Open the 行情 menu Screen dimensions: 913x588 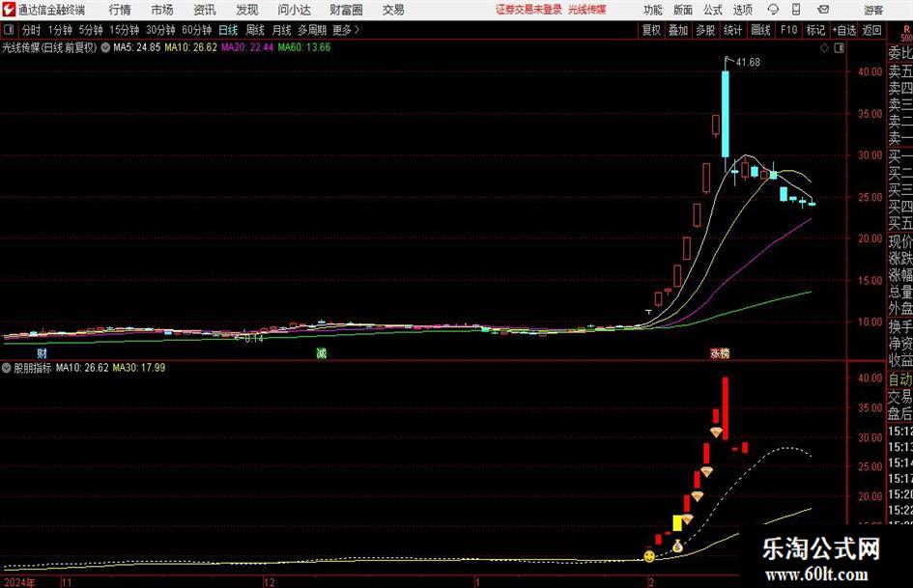(120, 10)
